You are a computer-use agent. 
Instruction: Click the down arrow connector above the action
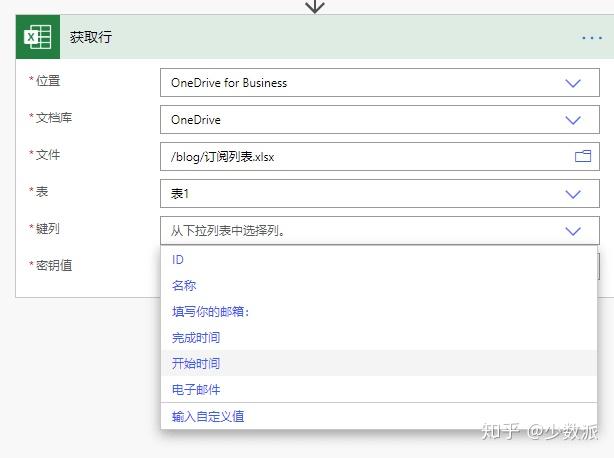pos(315,6)
